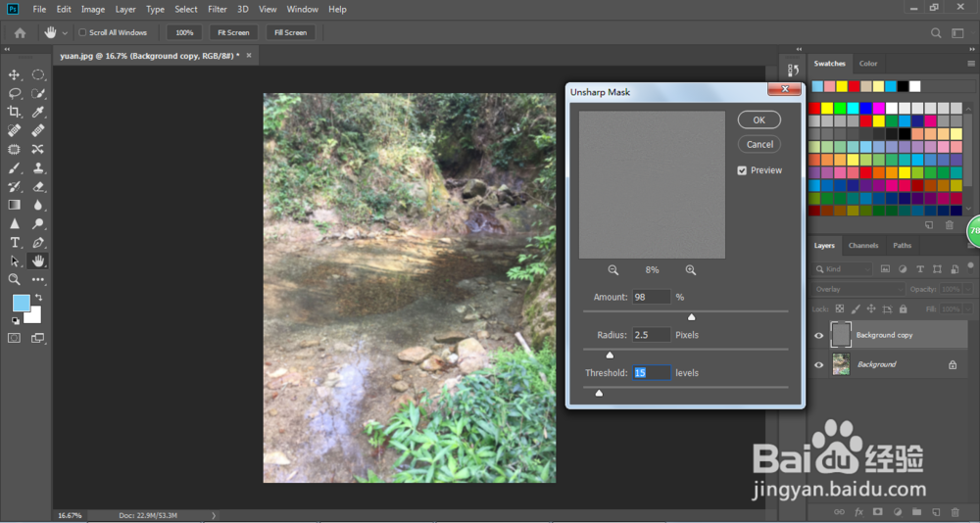Select the Eyedropper tool
The height and width of the screenshot is (523, 980).
38,112
